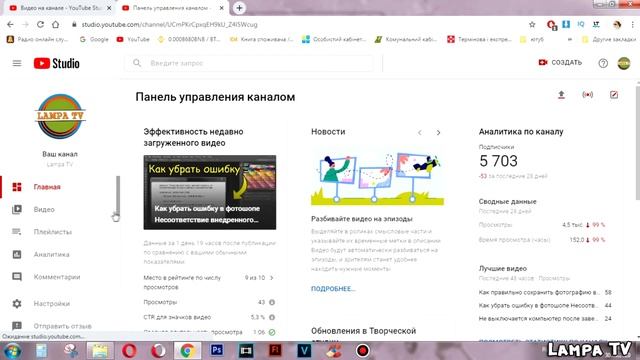Click the create post pencil icon
Viewport: 640px width, 360px height.
click(614, 95)
